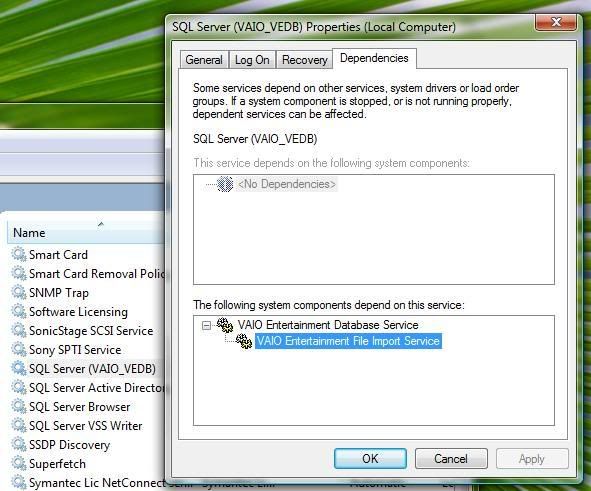
Task: Click the Cancel button
Action: (x=451, y=459)
